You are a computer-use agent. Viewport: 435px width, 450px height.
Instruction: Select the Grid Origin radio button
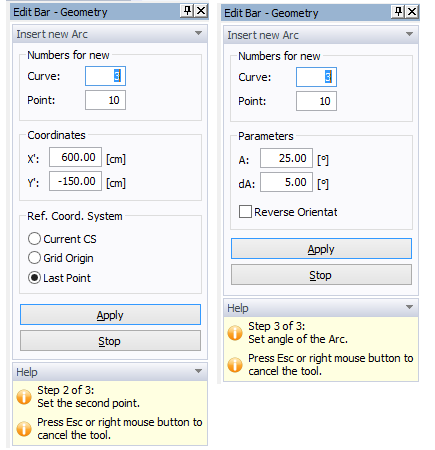coord(34,258)
